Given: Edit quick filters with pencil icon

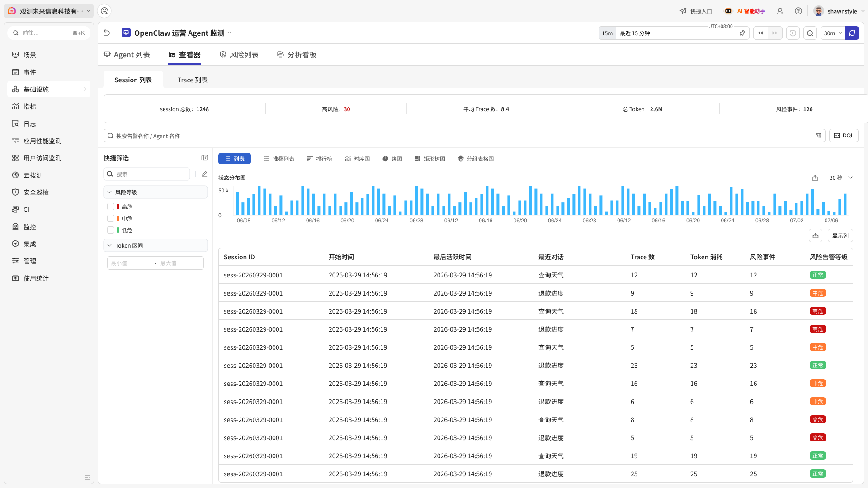Looking at the screenshot, I should (204, 174).
